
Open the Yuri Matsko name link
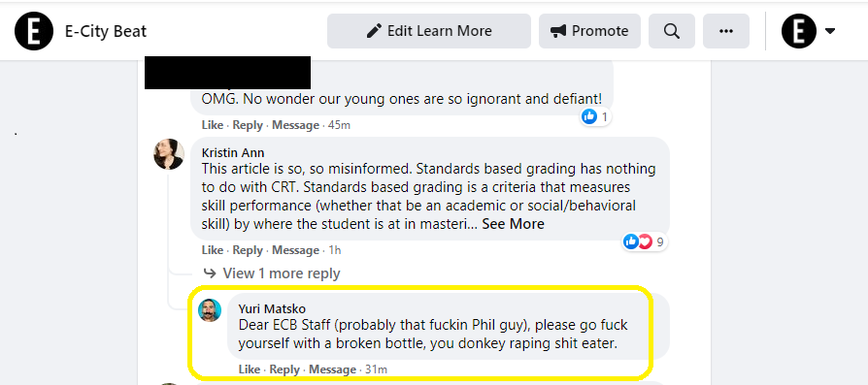[x=272, y=308]
